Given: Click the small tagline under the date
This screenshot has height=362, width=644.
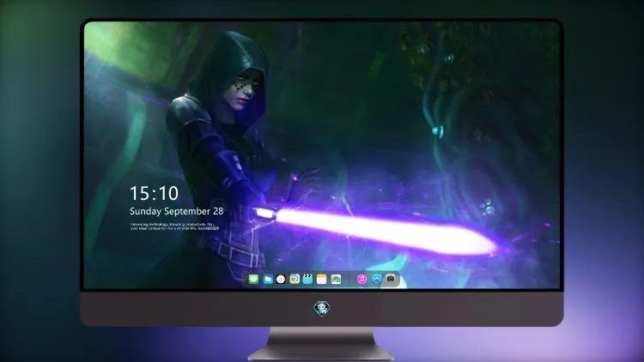Looking at the screenshot, I should tap(174, 226).
